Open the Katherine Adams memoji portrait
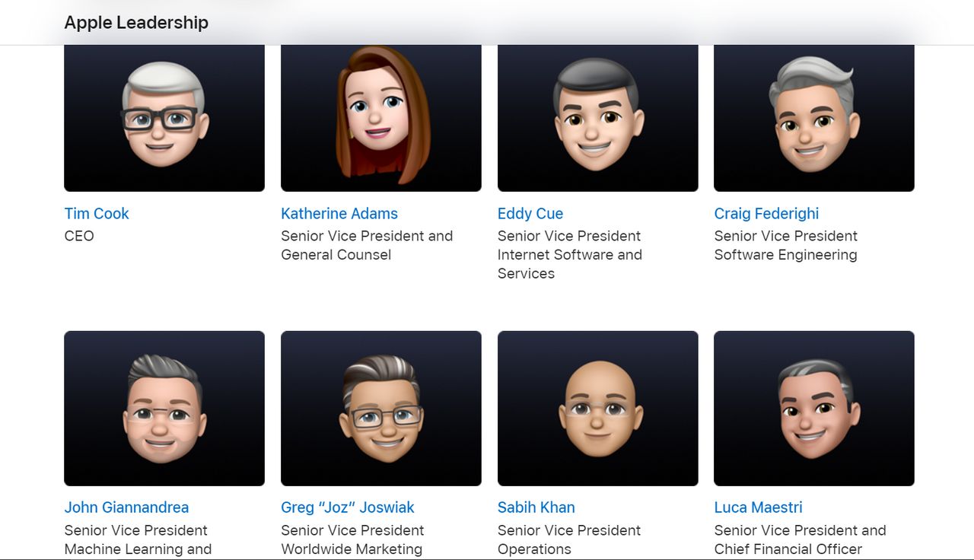The image size is (974, 560). click(380, 118)
